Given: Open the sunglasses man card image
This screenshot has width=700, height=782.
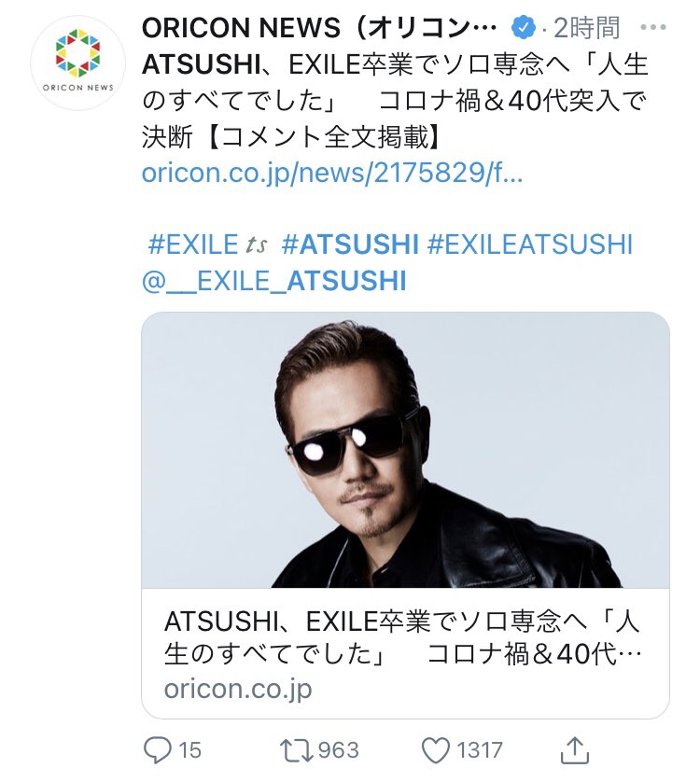Looking at the screenshot, I should pos(405,450).
